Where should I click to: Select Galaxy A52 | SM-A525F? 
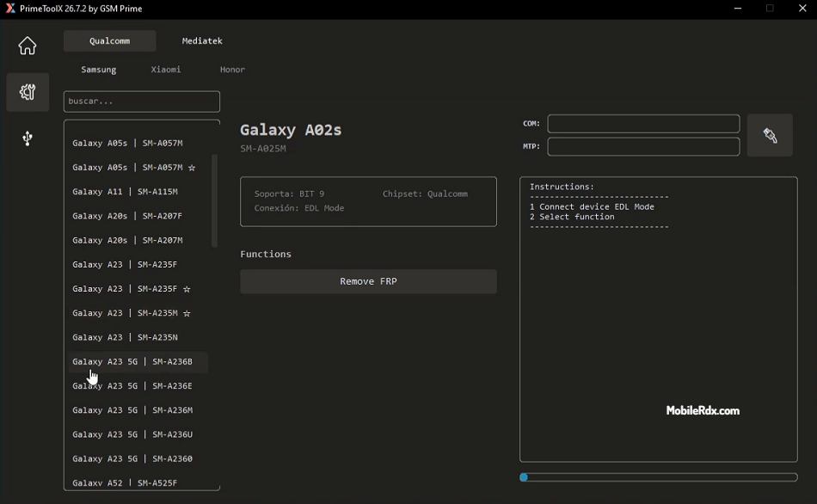[x=138, y=482]
